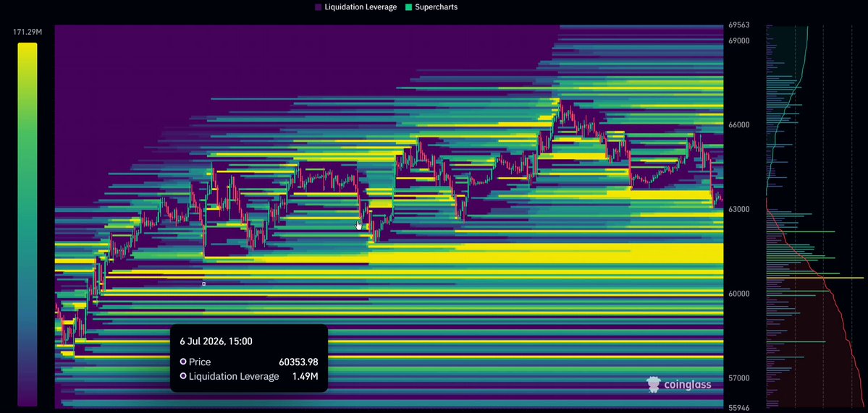Click the green Supercharts legend swatch
Screen dimensions: 868x413
(x=408, y=7)
